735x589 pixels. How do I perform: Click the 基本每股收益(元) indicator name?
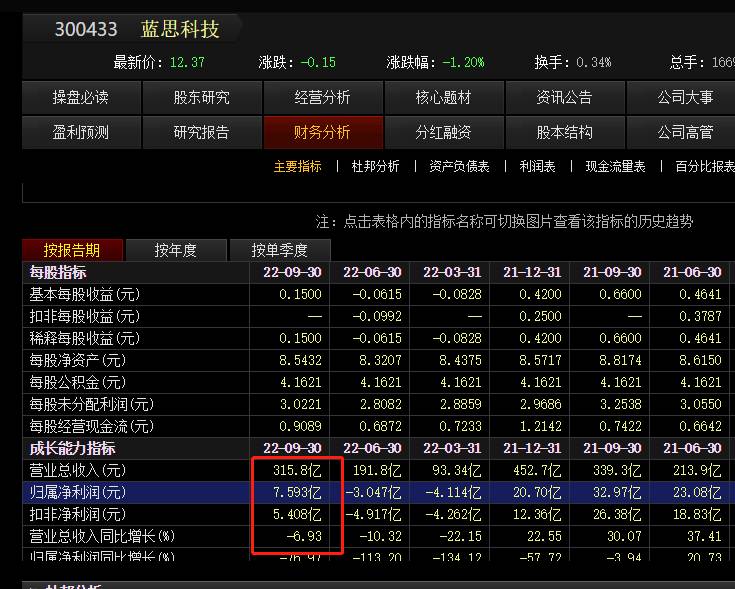(x=85, y=295)
